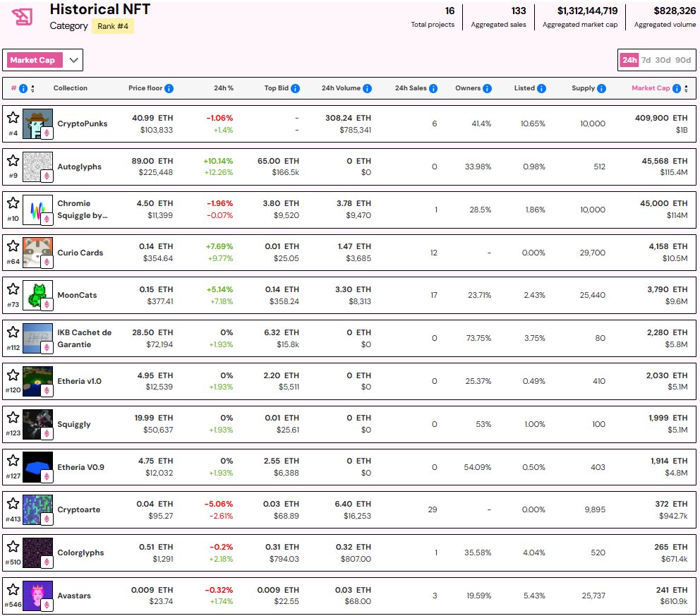Open the Avastars thumbnail
The height and width of the screenshot is (616, 700).
tap(37, 596)
